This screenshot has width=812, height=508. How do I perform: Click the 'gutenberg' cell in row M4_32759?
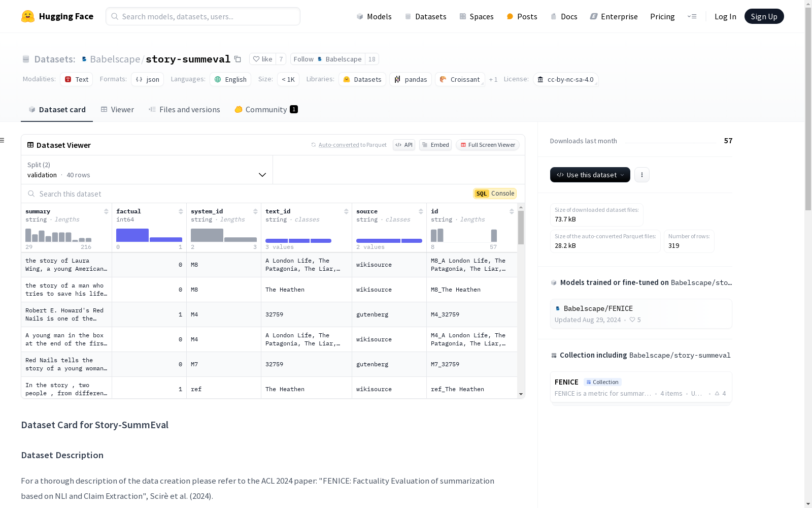click(x=389, y=314)
